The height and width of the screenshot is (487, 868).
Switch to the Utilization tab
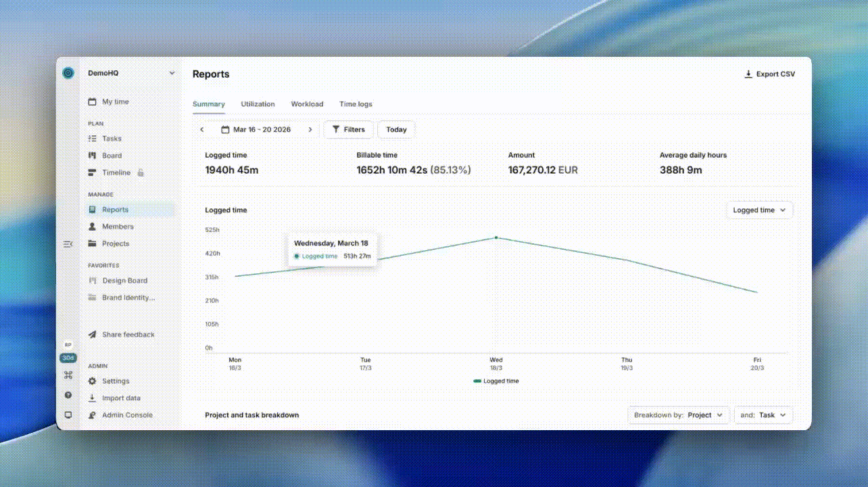click(x=258, y=104)
